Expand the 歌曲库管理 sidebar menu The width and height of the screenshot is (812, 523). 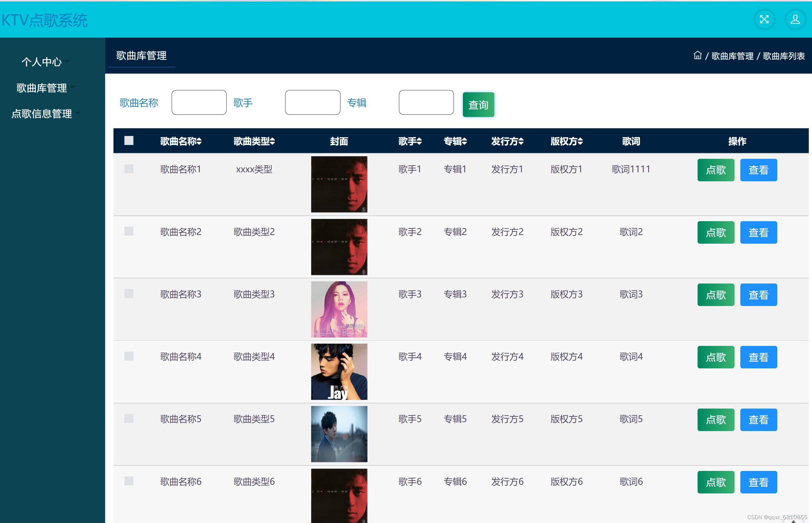click(x=42, y=88)
